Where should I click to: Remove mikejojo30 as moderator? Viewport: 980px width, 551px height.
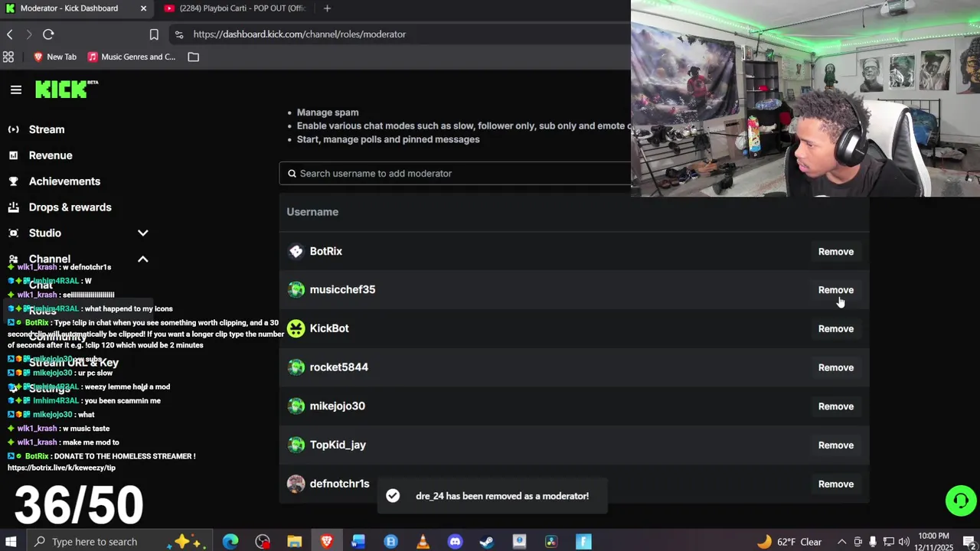835,406
